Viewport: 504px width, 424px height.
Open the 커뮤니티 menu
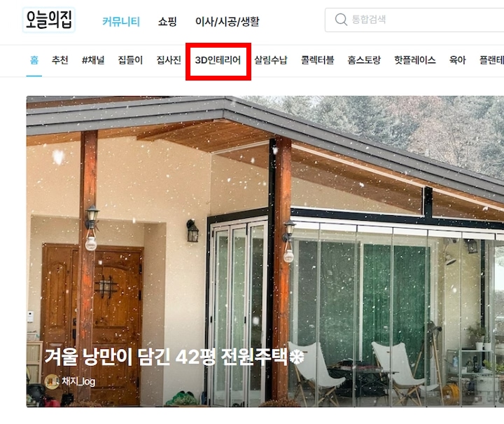[121, 22]
